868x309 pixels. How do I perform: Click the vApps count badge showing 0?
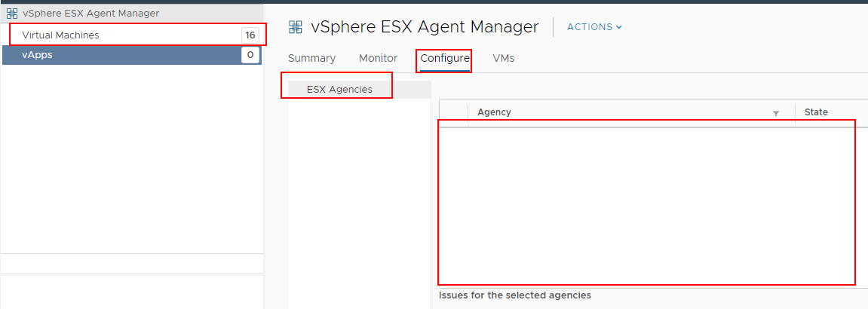(x=250, y=54)
